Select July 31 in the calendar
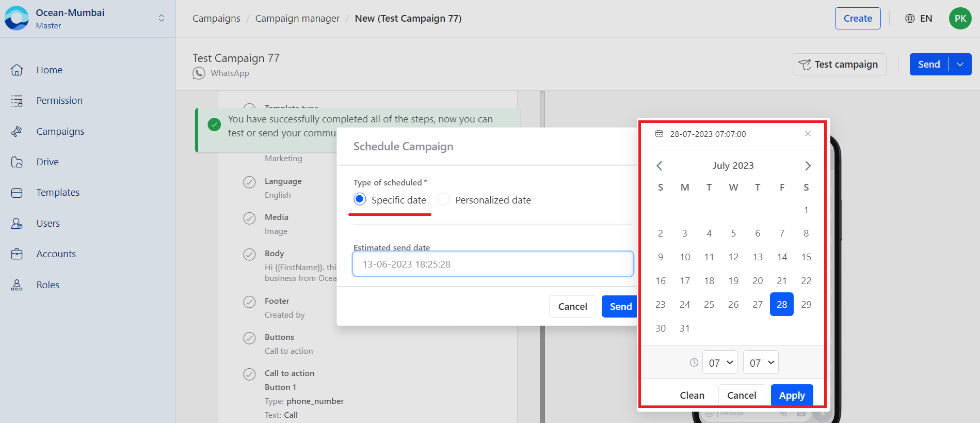Image resolution: width=980 pixels, height=423 pixels. pos(685,328)
